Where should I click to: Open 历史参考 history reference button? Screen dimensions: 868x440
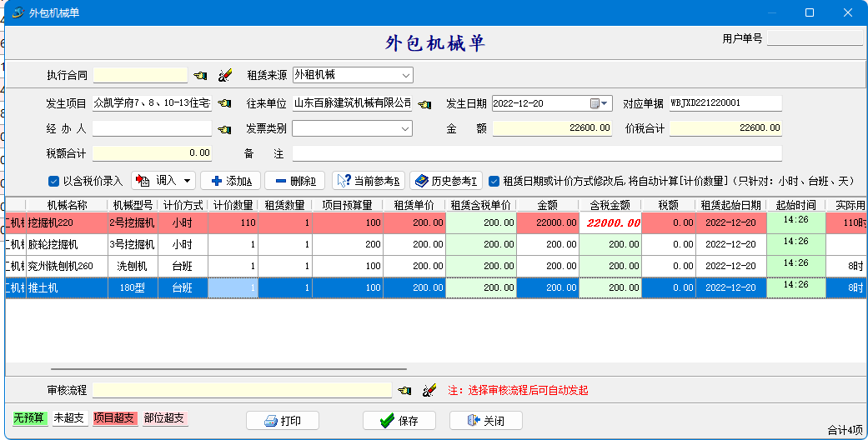point(446,181)
